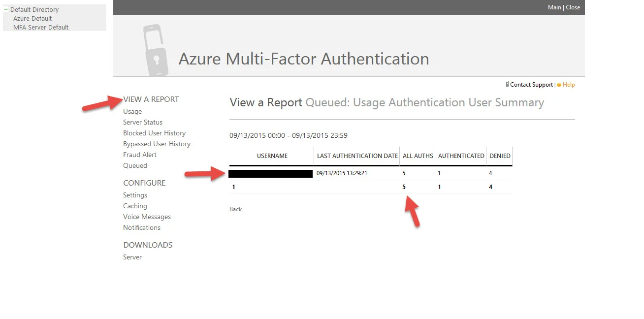The image size is (644, 319).
Task: Click the date 09/13/2015 13:29:21 cell
Action: [x=342, y=173]
